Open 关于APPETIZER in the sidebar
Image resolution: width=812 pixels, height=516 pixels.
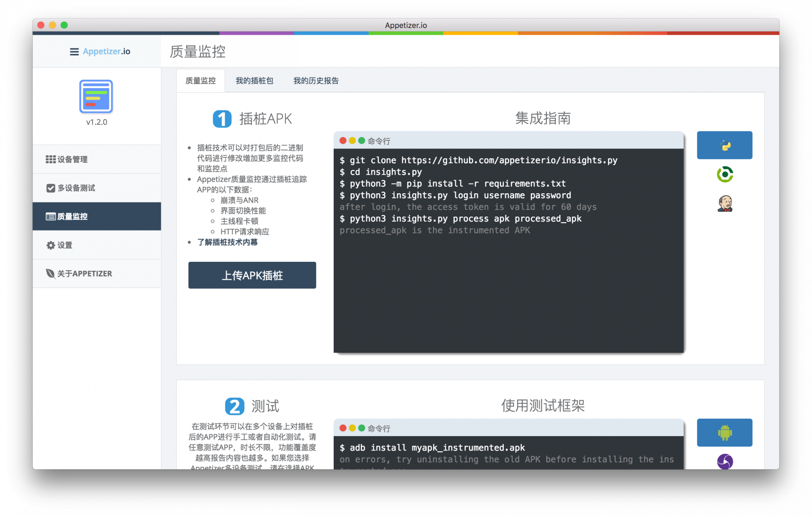tap(97, 274)
